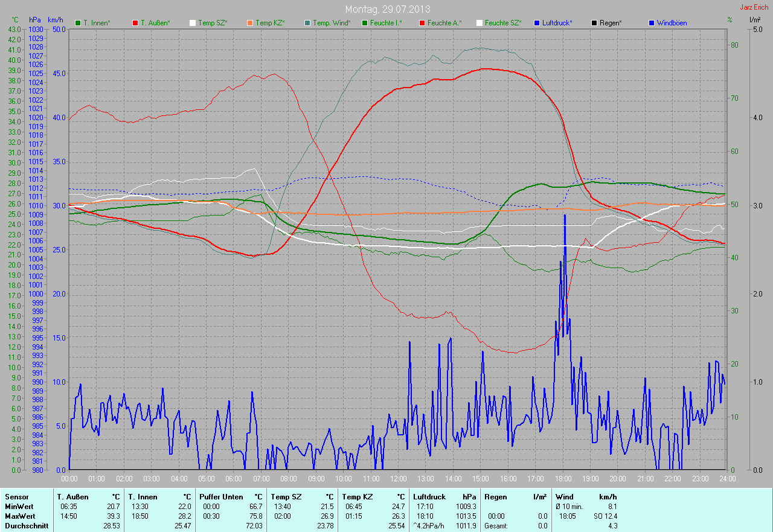Click the Puffer Unten average 72.03
The image size is (773, 532).
pyautogui.click(x=253, y=526)
